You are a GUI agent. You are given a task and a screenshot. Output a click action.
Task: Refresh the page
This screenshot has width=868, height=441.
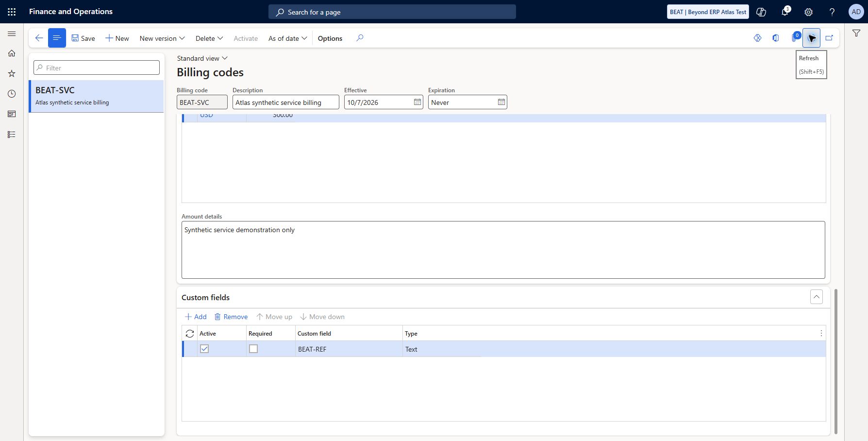point(811,38)
